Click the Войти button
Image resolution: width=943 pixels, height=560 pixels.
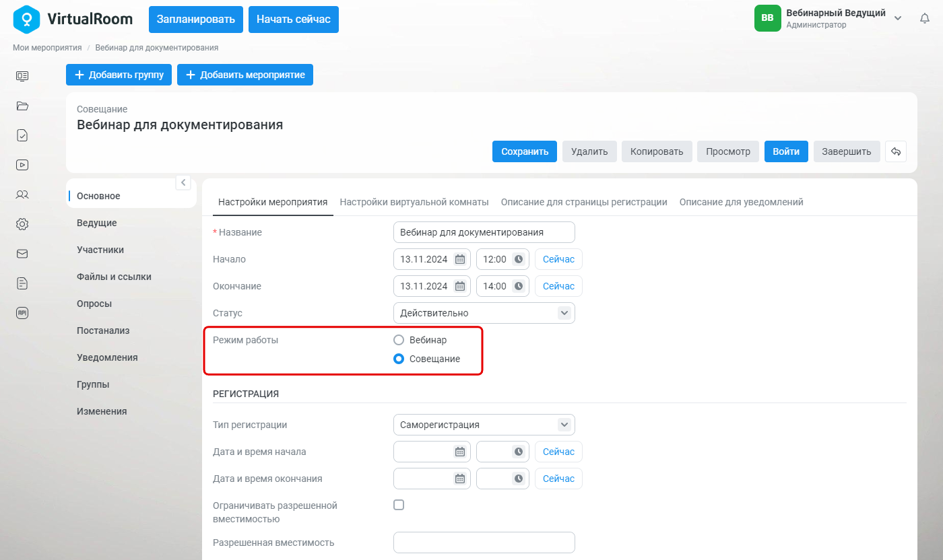pos(786,151)
